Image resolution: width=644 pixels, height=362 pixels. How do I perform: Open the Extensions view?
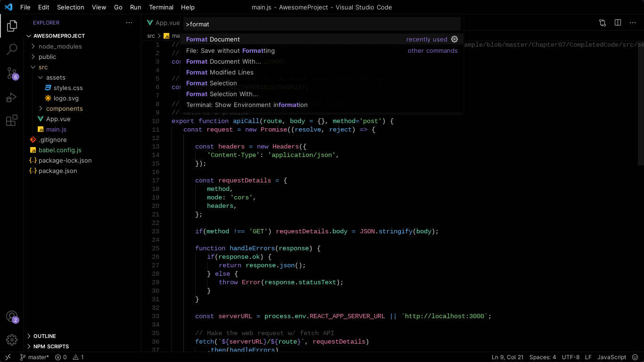(x=12, y=121)
